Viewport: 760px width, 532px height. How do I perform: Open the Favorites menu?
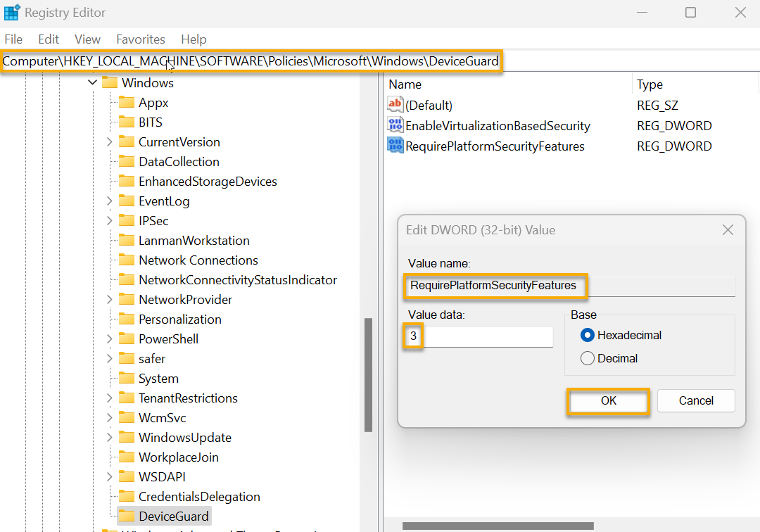click(x=141, y=39)
